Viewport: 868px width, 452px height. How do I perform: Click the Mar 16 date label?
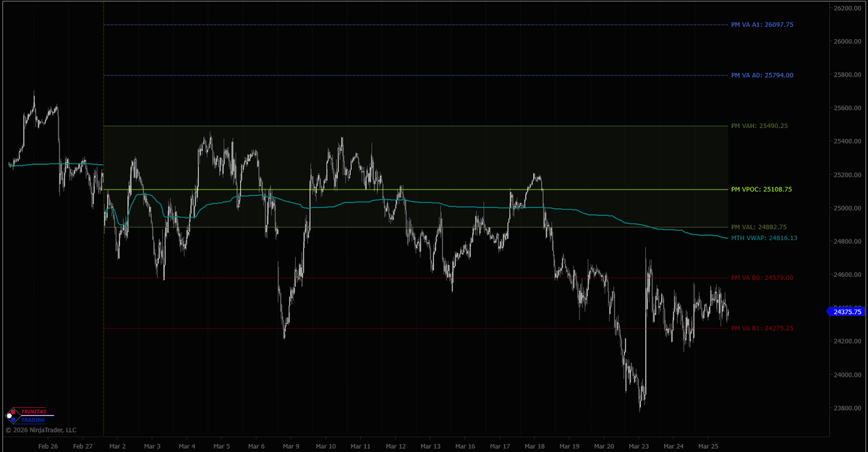[x=465, y=447]
